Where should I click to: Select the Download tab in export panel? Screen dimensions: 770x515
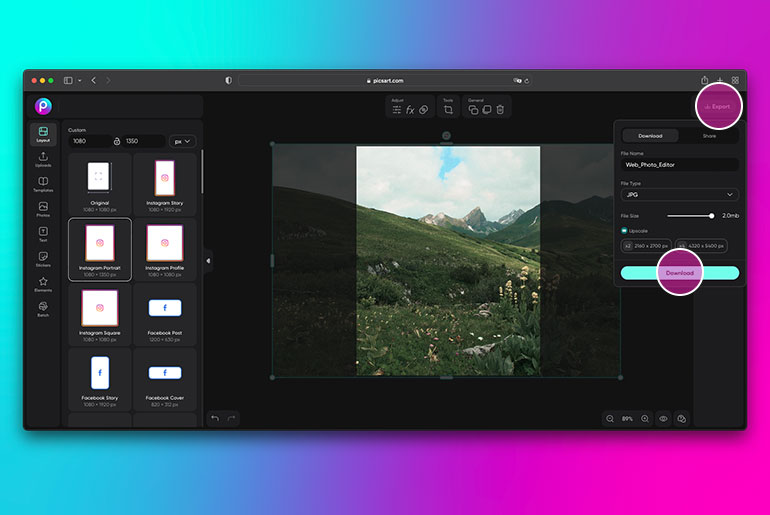tap(650, 136)
